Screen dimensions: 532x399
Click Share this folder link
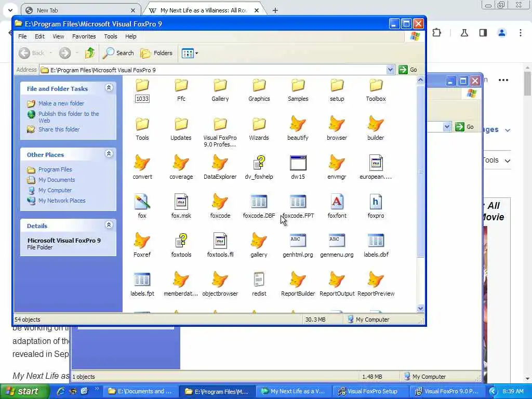59,129
